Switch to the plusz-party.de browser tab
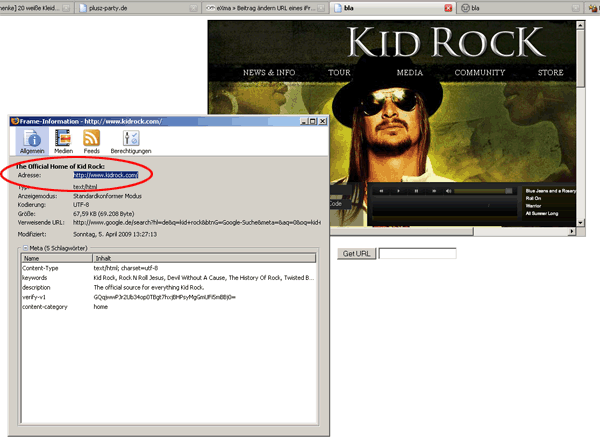The height and width of the screenshot is (448, 600). (139, 8)
